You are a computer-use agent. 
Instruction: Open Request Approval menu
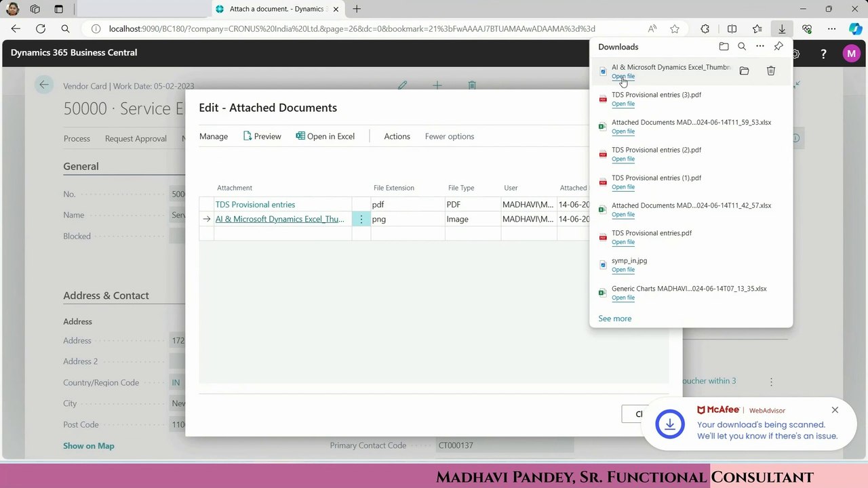[136, 138]
